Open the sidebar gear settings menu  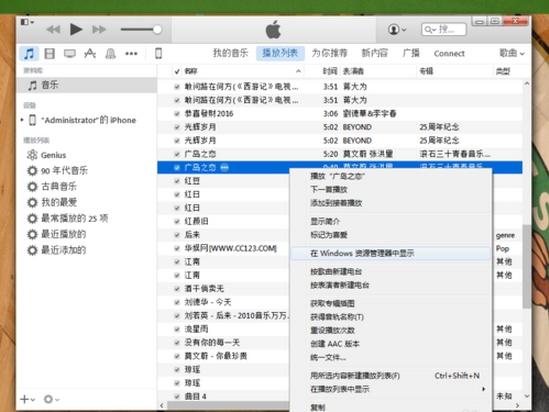pos(51,399)
